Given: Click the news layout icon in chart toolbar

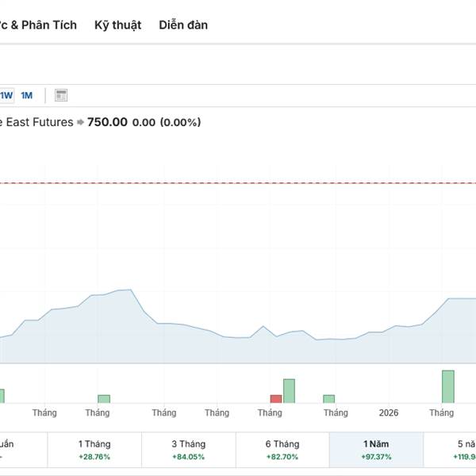Looking at the screenshot, I should [x=61, y=96].
